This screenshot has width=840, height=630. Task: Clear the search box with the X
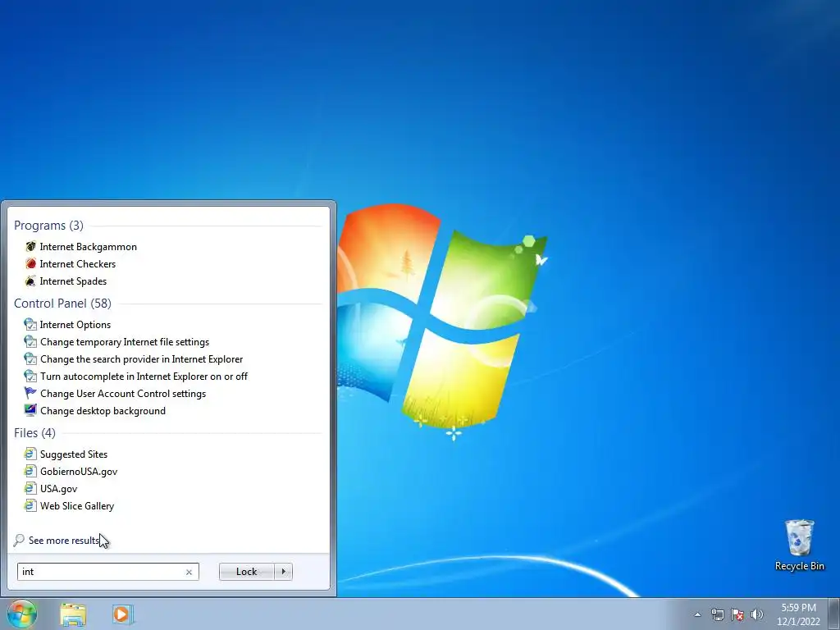tap(189, 572)
